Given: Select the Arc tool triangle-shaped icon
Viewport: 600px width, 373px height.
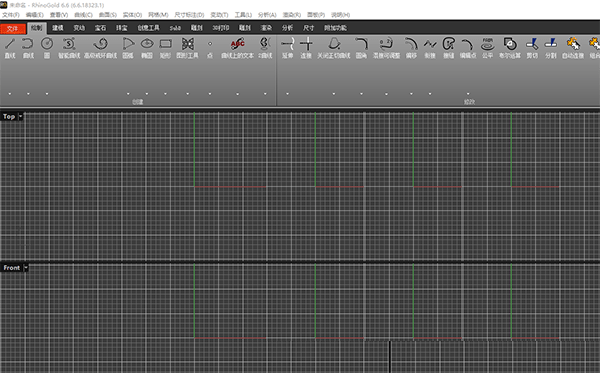Looking at the screenshot, I should coord(128,44).
